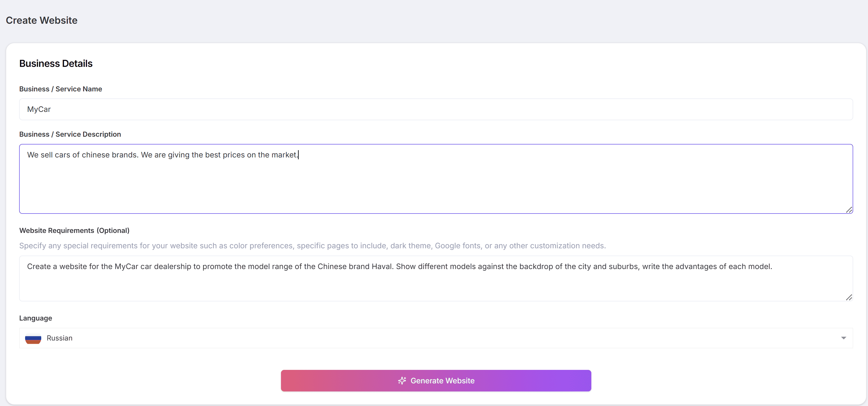
Task: Click the requirements box resize handle
Action: tap(849, 298)
